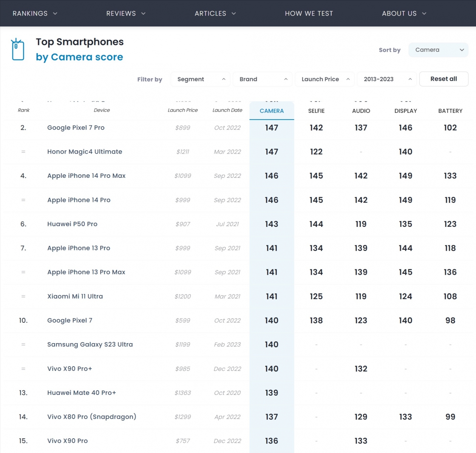Screen dimensions: 476x453
Task: Click audio score 132 for Vivo X90 Pro+
Action: (361, 369)
